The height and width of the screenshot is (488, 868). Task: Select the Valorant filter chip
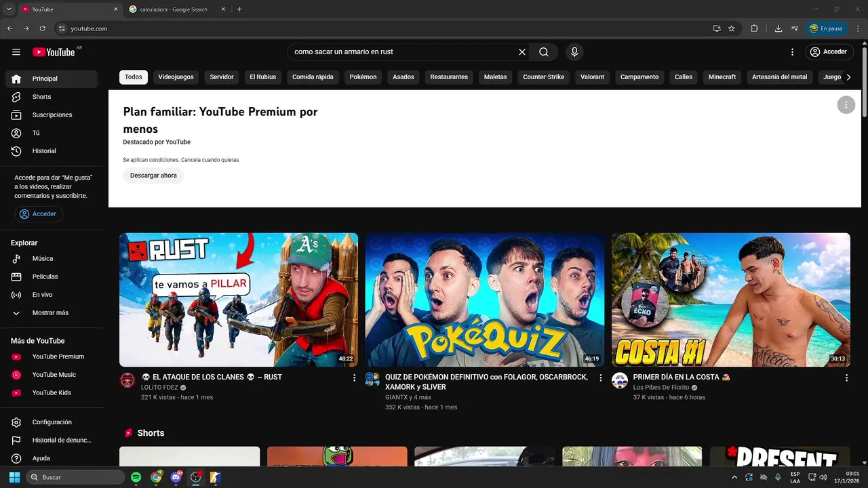592,77
